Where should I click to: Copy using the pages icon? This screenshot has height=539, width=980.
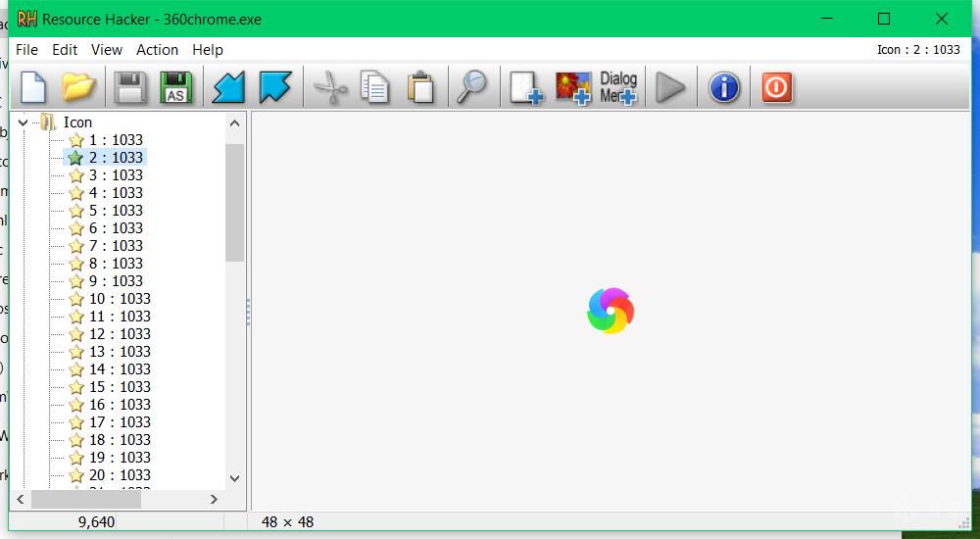pyautogui.click(x=375, y=87)
